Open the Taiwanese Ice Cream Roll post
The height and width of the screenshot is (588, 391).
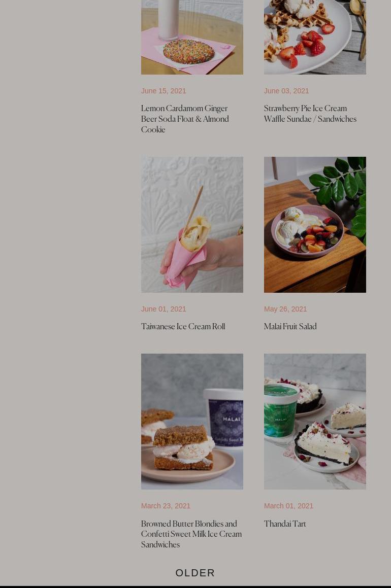183,327
